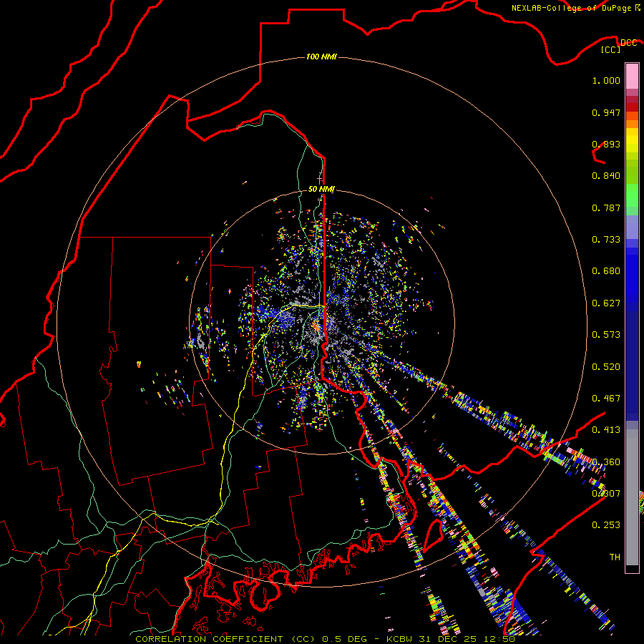Click the KCBW station identifier in caption

pos(399,639)
